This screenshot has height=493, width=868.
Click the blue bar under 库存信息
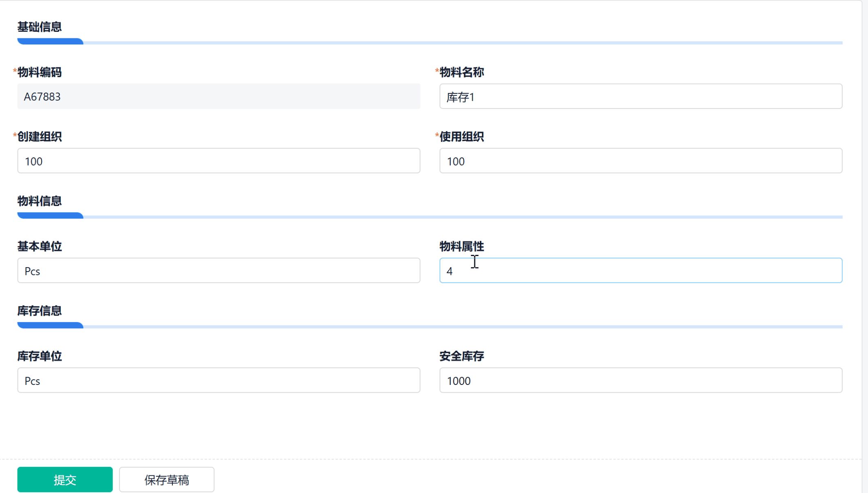click(50, 325)
